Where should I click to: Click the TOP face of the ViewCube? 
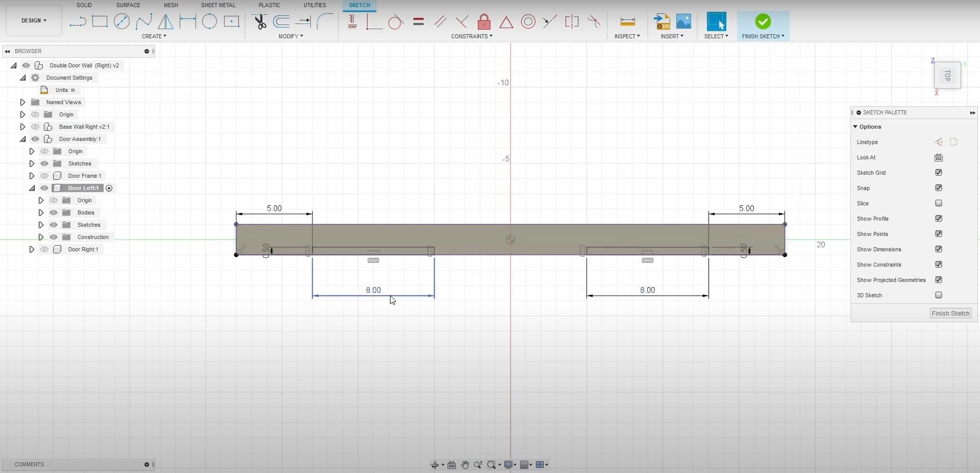947,76
